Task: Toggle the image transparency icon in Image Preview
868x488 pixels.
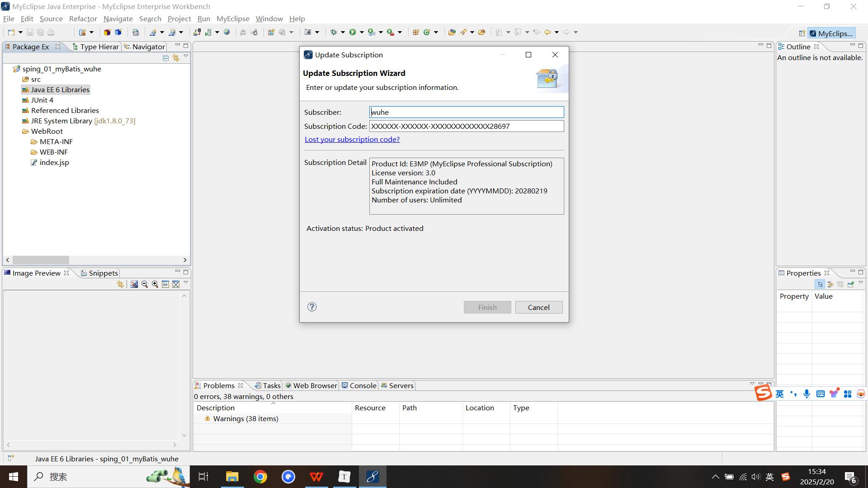Action: pos(134,284)
